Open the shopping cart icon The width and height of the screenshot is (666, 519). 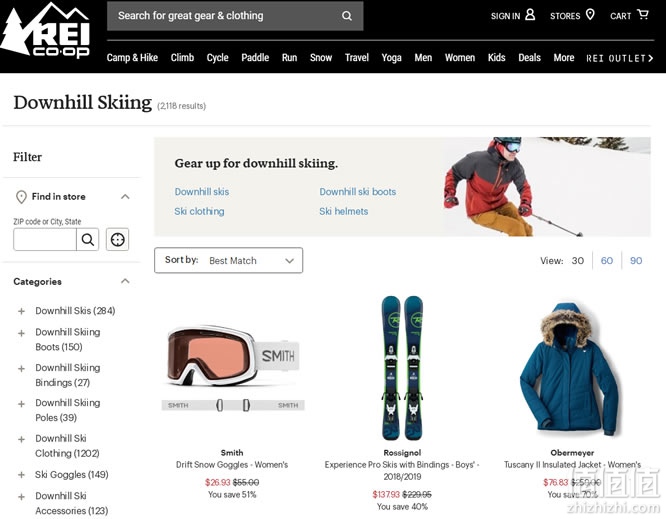(x=643, y=15)
